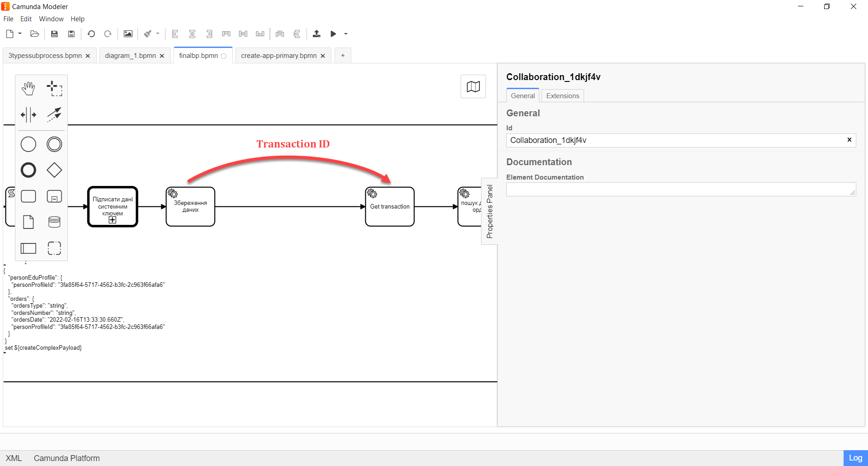The width and height of the screenshot is (868, 466).
Task: Select the Get transaction service task
Action: click(x=390, y=207)
